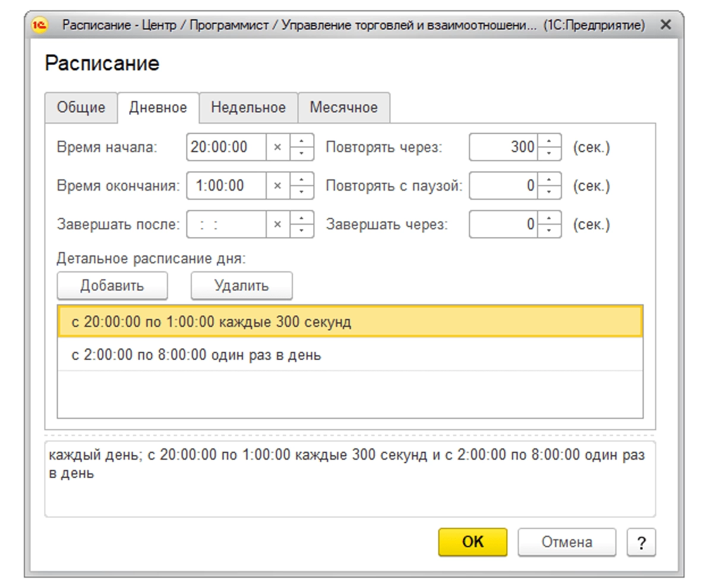Confirm with the OK button

pos(473,542)
